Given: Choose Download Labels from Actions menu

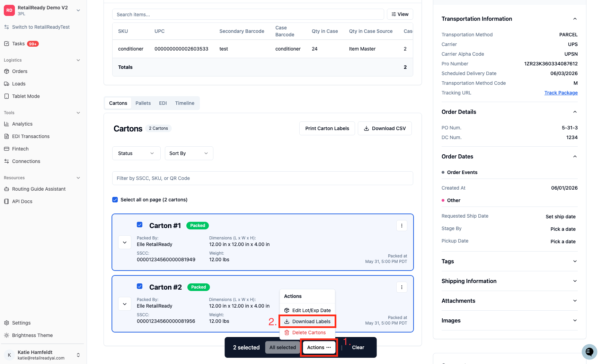Looking at the screenshot, I should click(308, 321).
